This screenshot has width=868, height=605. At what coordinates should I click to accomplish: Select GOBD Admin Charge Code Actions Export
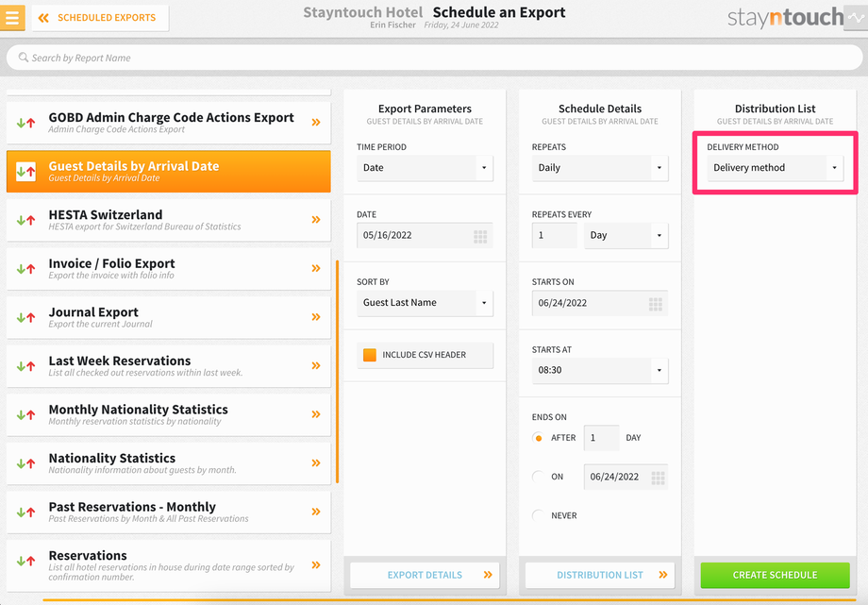pos(168,123)
